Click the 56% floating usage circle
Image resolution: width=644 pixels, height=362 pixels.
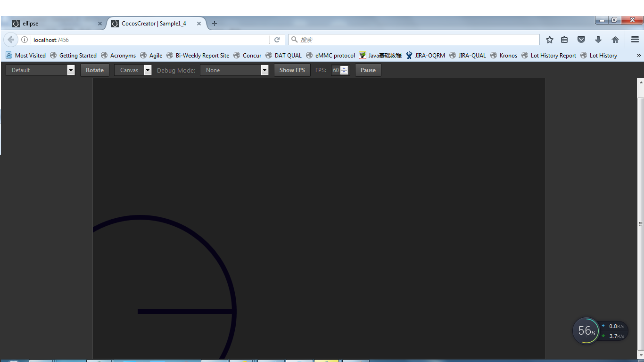coord(586,330)
